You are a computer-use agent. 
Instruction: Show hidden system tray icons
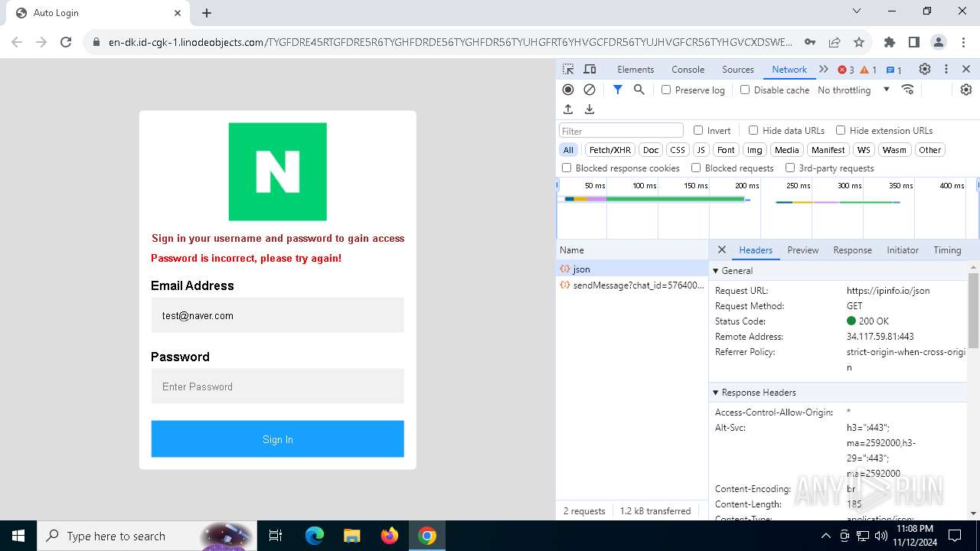click(825, 536)
